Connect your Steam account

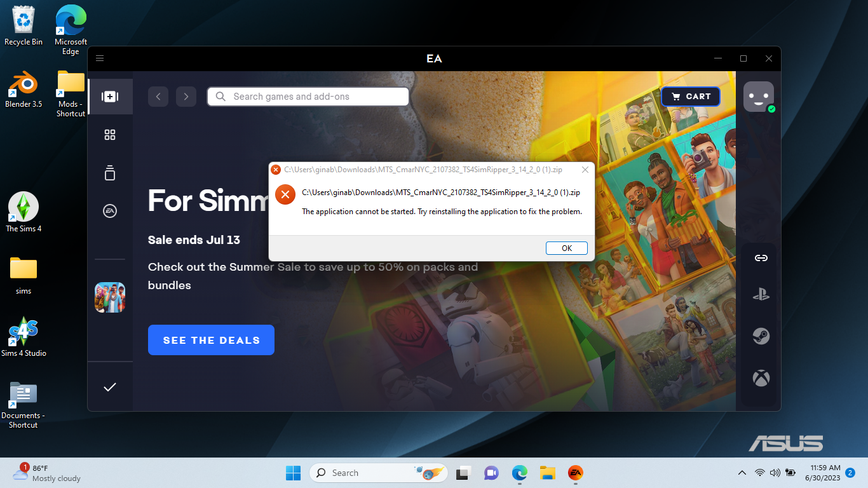tap(761, 336)
